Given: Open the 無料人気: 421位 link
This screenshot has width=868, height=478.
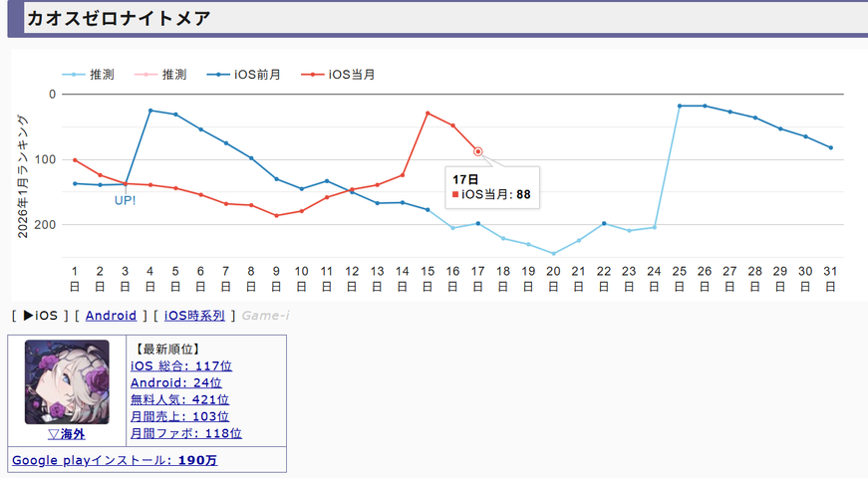Looking at the screenshot, I should 179,399.
